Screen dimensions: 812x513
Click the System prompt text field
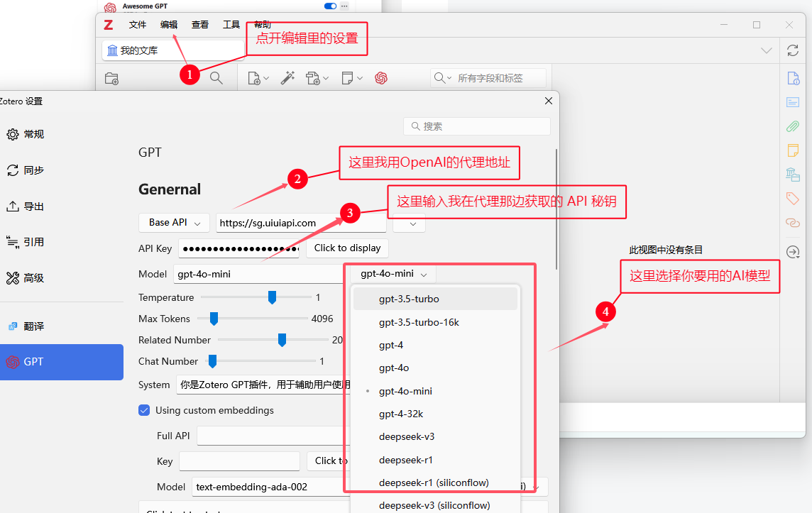[263, 385]
